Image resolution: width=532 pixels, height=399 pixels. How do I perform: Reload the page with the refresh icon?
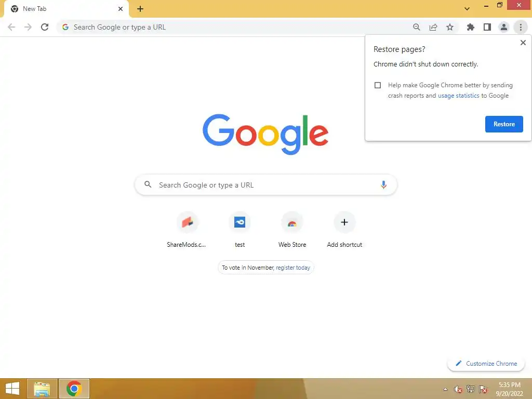(x=45, y=27)
